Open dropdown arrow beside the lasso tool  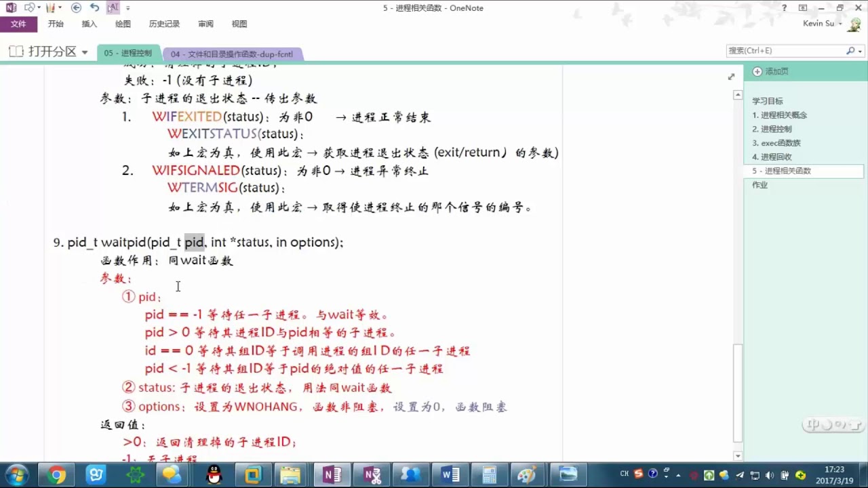point(39,8)
